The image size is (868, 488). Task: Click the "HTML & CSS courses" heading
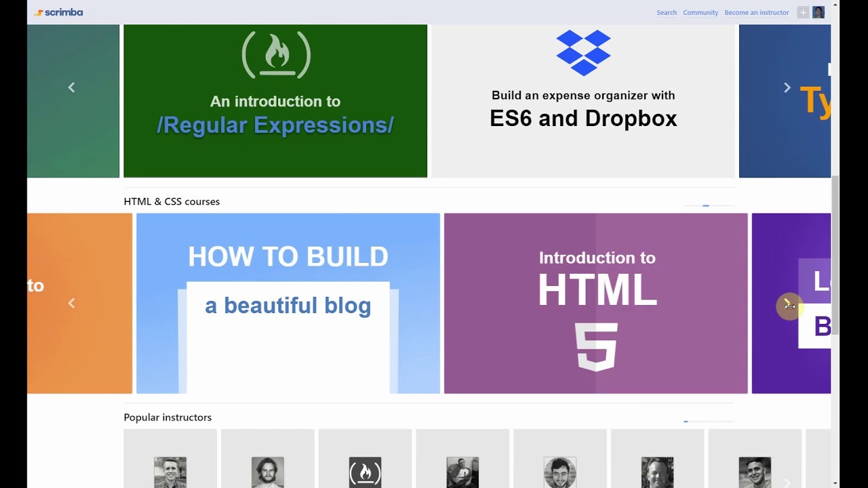(172, 201)
